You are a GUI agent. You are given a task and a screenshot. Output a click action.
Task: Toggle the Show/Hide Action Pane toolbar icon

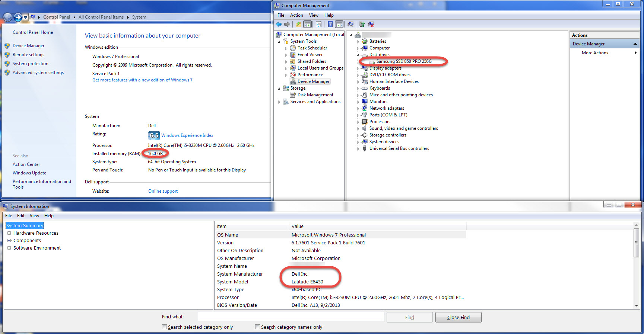click(x=339, y=25)
